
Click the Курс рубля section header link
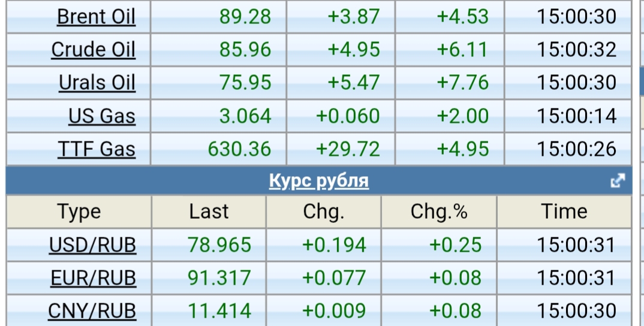(x=318, y=180)
